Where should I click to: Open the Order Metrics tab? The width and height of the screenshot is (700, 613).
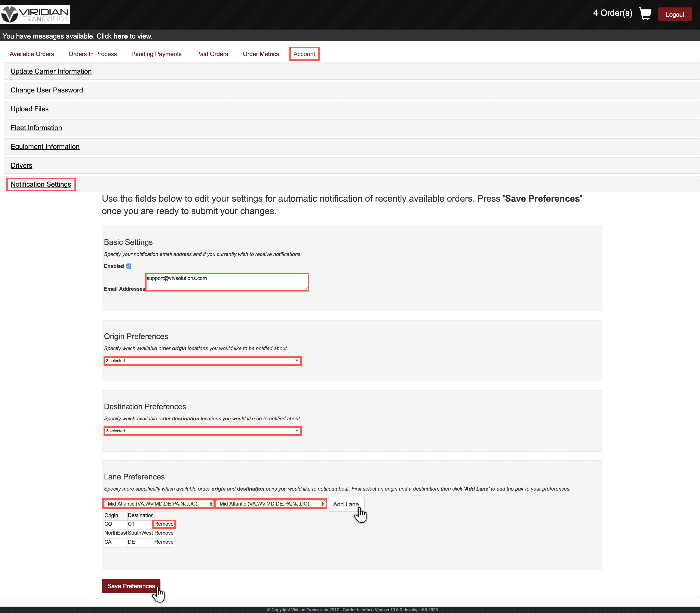click(x=261, y=54)
